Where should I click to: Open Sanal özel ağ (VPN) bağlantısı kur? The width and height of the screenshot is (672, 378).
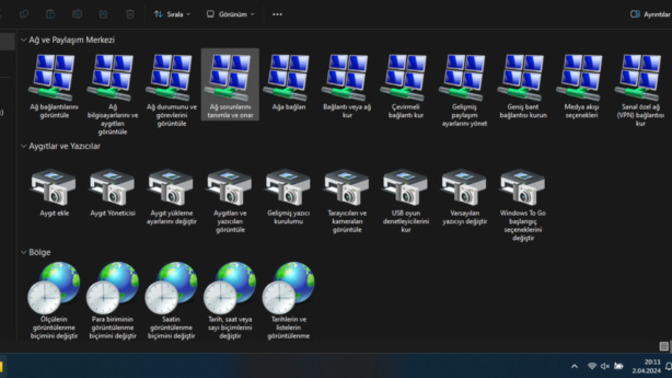tap(640, 90)
